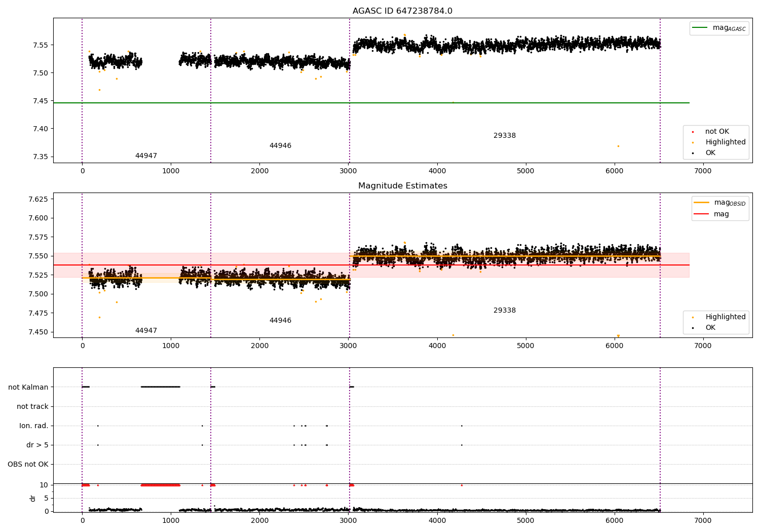Click the 'OBS not OK' axis label

tap(28, 464)
